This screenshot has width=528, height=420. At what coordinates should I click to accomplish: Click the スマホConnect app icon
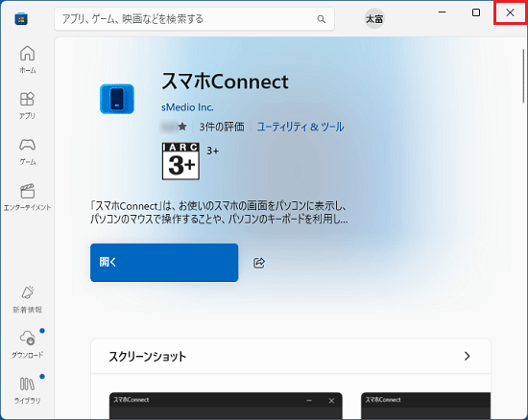(x=117, y=99)
